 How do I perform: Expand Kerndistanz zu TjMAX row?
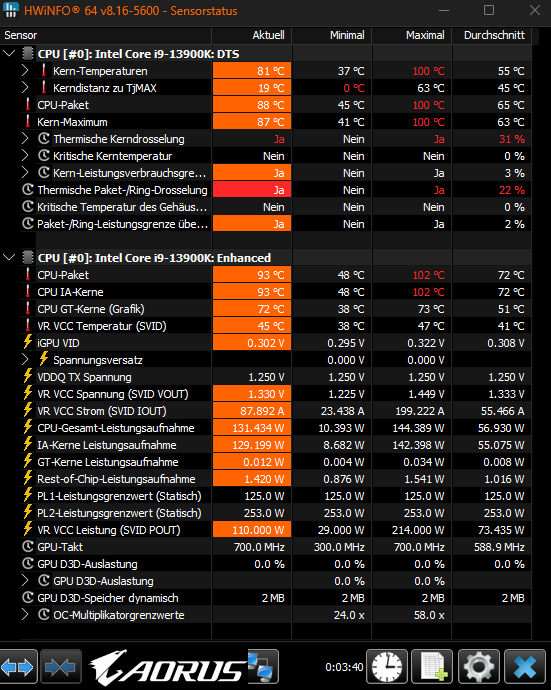[x=25, y=88]
